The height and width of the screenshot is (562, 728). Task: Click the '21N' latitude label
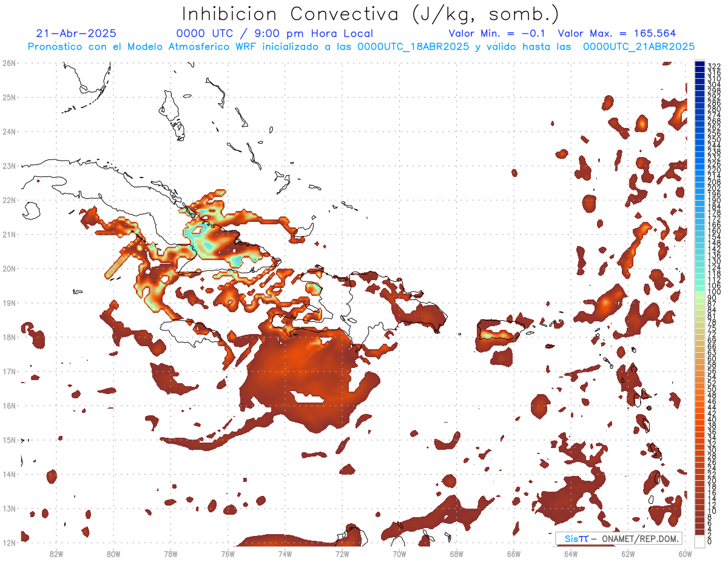coord(8,234)
